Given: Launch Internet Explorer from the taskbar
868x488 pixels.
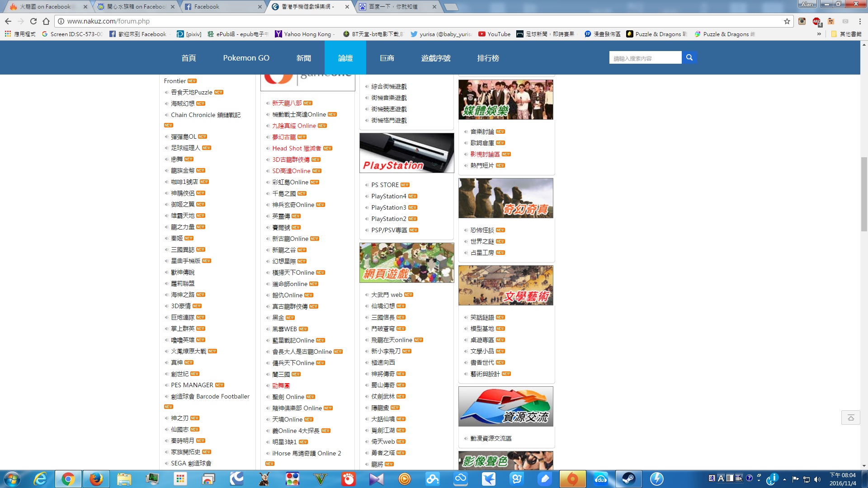Looking at the screenshot, I should [40, 479].
